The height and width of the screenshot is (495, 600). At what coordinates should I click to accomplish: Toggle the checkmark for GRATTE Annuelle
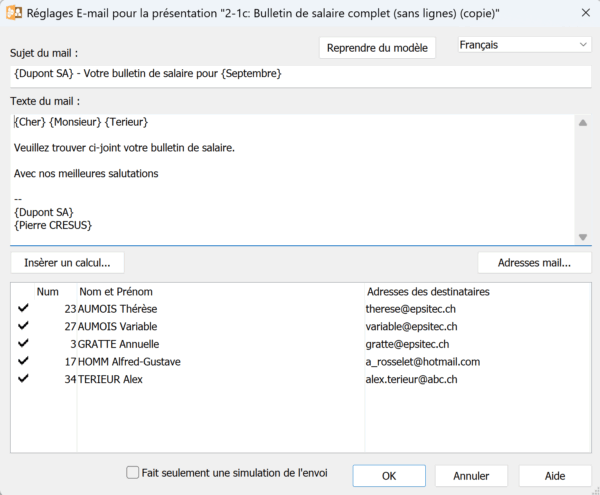click(23, 344)
